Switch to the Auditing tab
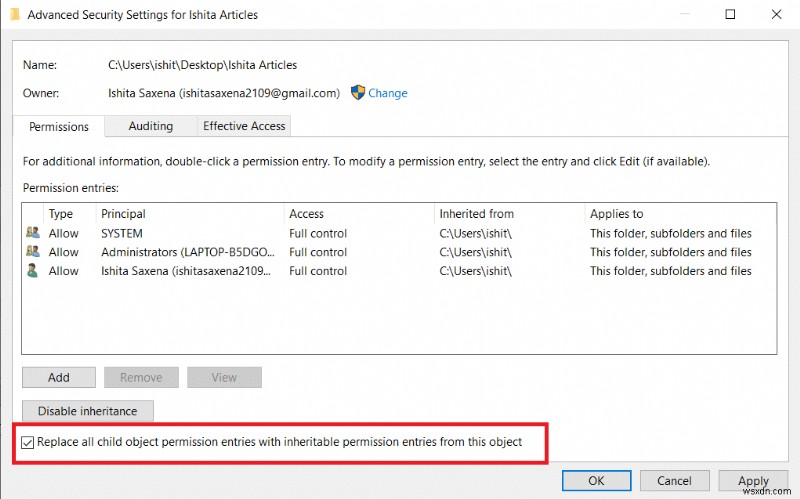800x499 pixels. click(150, 126)
